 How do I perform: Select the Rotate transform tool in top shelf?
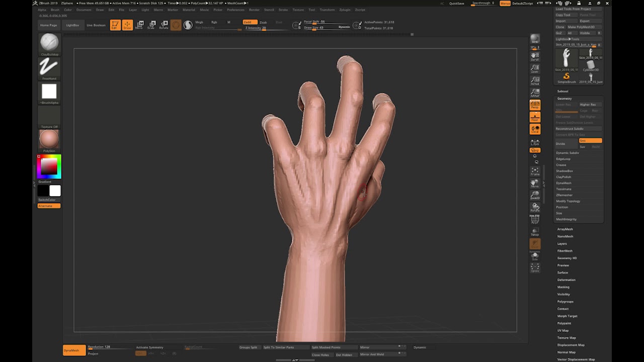164,25
